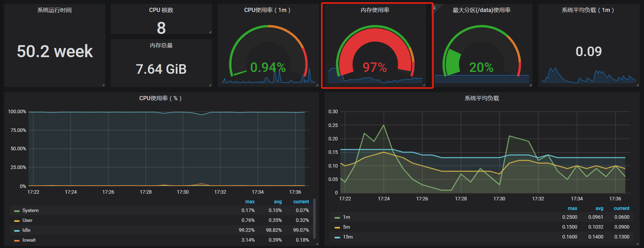644x248 pixels.
Task: Click the Idle current value 99.07%
Action: (301, 230)
